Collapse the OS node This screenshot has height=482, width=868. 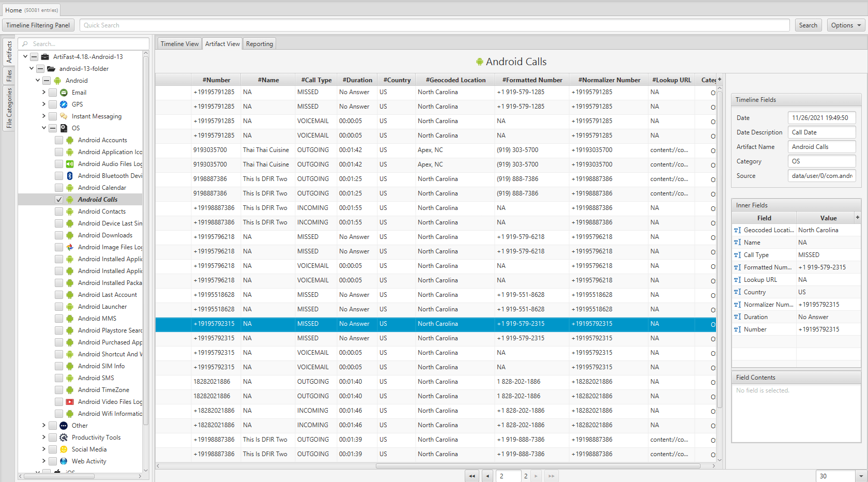point(44,128)
